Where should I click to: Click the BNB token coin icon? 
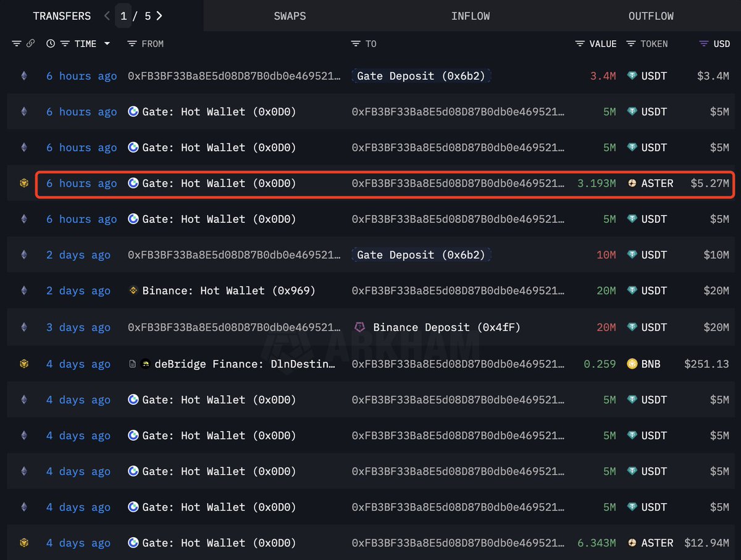click(x=632, y=364)
